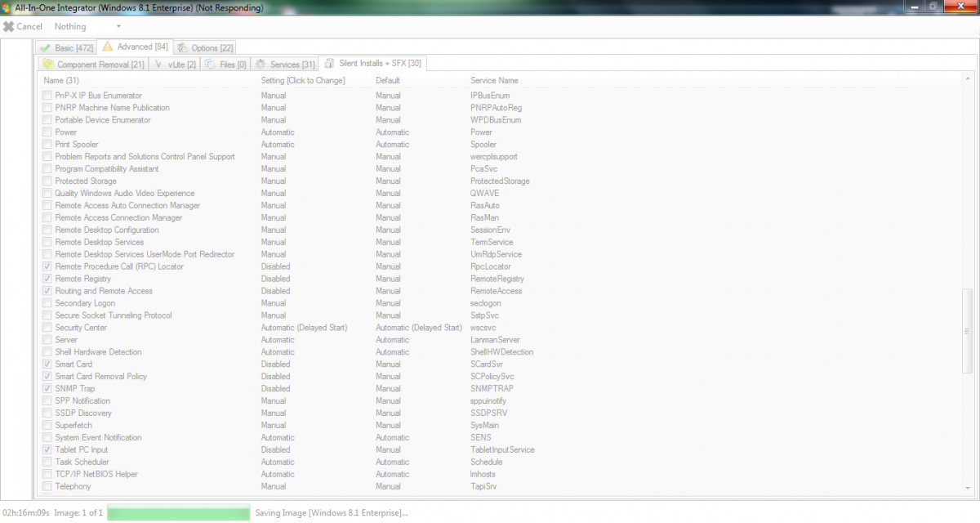Click the gear icon on Services tab
This screenshot has height=523, width=980.
pos(261,65)
